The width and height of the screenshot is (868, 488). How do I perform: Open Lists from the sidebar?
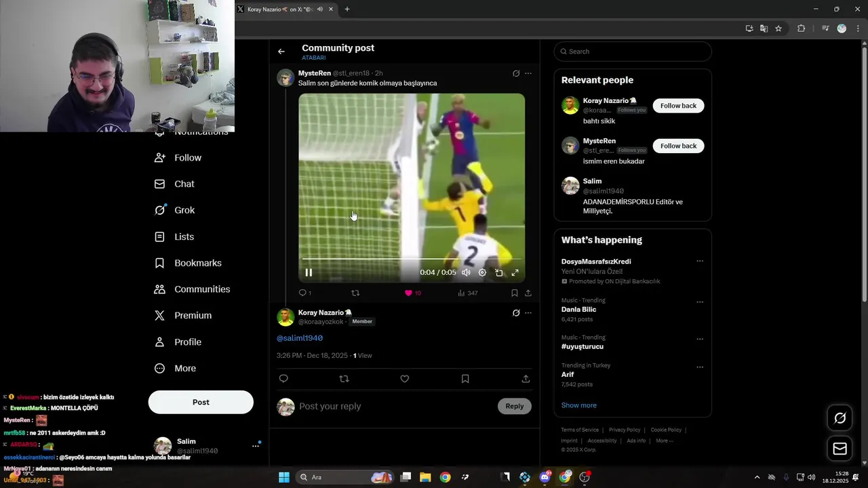[x=174, y=237]
